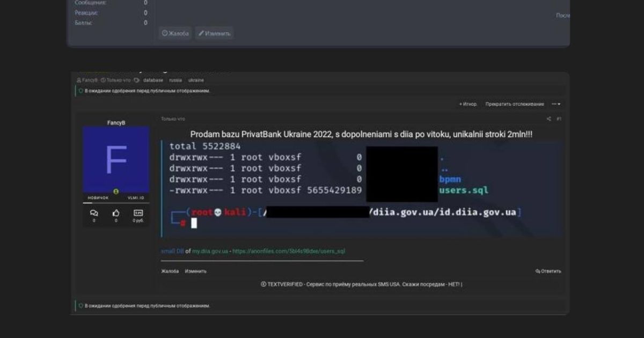Screen dimensions: 644x338
Task: Click the '+ Игнор.' button
Action: [468, 104]
